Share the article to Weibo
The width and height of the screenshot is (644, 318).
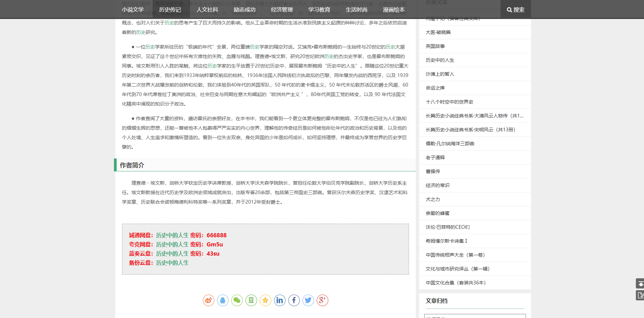point(209,300)
